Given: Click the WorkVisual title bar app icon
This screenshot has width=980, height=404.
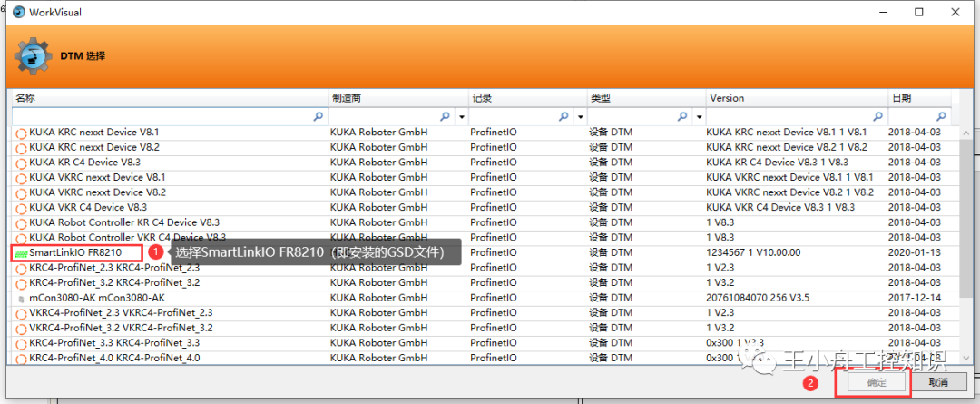Looking at the screenshot, I should tap(18, 12).
